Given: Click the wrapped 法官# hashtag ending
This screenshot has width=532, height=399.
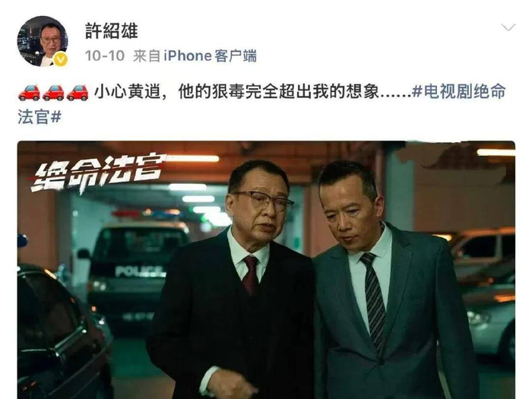Looking at the screenshot, I should 40,117.
